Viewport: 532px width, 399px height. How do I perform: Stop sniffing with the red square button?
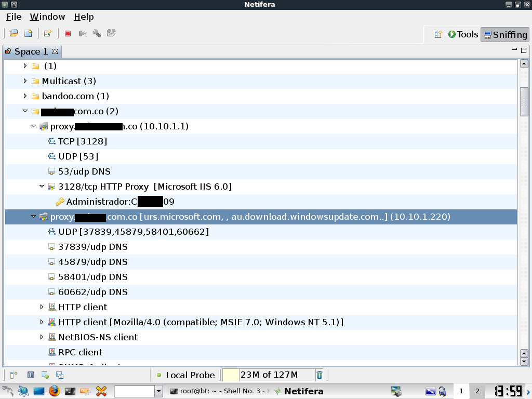pos(68,33)
